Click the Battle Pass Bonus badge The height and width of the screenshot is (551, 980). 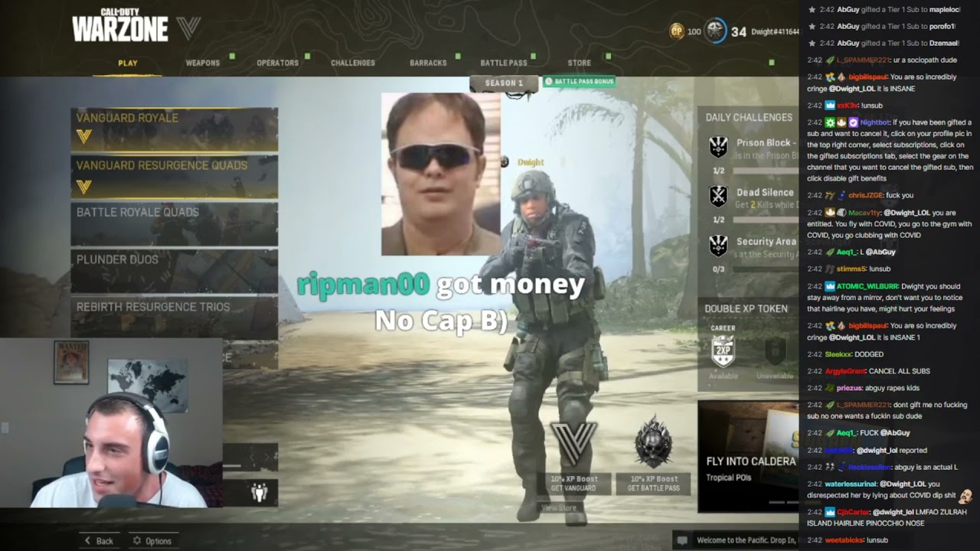pyautogui.click(x=580, y=81)
